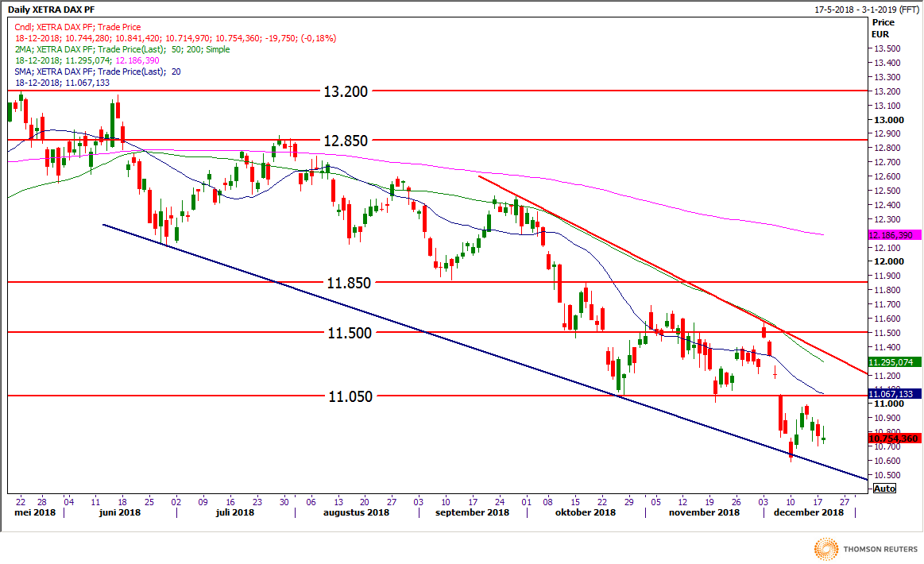Select the 13.200 resistance level label
Image resolution: width=924 pixels, height=564 pixels.
click(x=346, y=91)
